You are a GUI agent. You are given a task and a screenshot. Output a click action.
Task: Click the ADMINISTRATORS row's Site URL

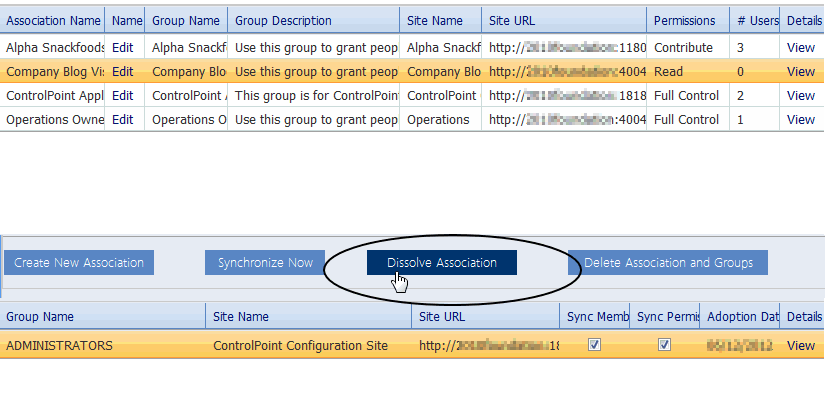point(486,345)
